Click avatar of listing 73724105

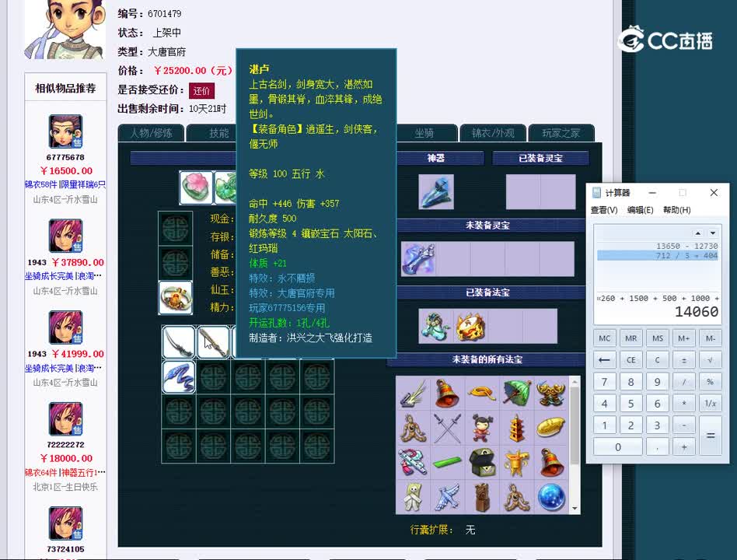[x=65, y=523]
